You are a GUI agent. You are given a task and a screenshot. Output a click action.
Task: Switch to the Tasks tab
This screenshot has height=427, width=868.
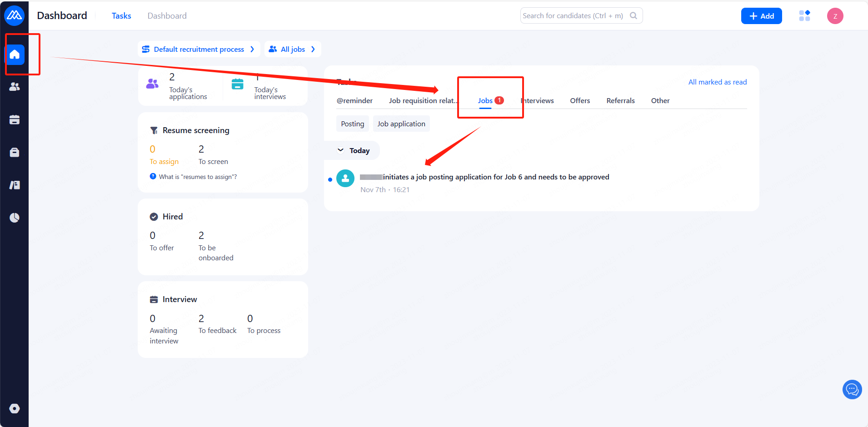point(121,16)
